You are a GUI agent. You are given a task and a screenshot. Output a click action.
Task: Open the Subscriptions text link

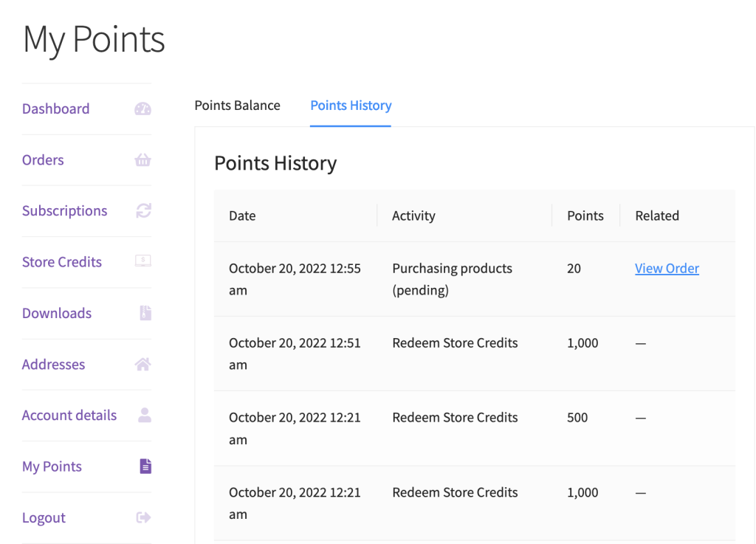(x=64, y=211)
